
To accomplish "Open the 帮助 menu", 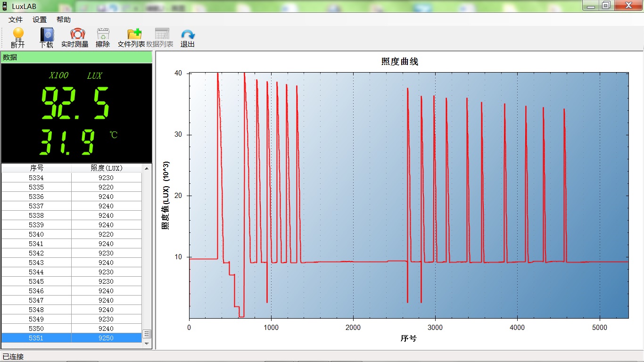I will tap(63, 20).
